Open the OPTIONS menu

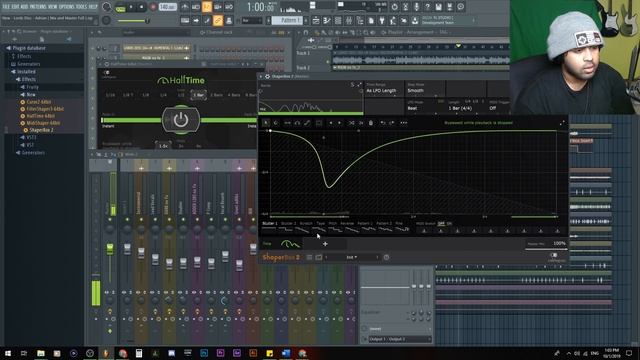(67, 7)
